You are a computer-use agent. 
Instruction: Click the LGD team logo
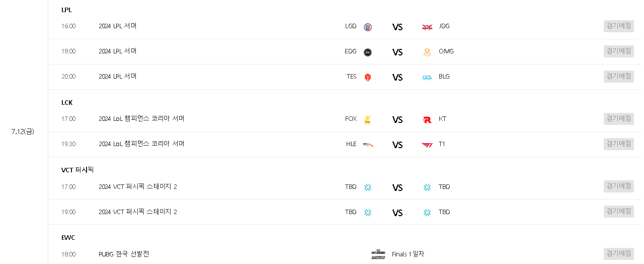point(368,27)
